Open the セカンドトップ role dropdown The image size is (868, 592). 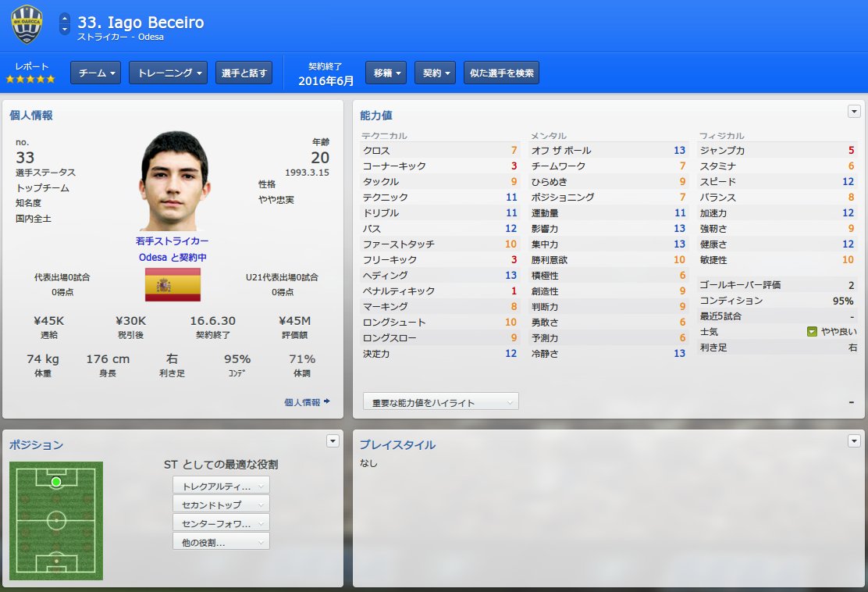pos(221,505)
